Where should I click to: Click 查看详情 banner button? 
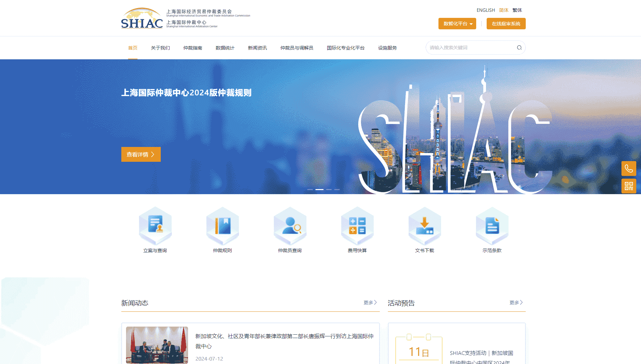tap(141, 154)
